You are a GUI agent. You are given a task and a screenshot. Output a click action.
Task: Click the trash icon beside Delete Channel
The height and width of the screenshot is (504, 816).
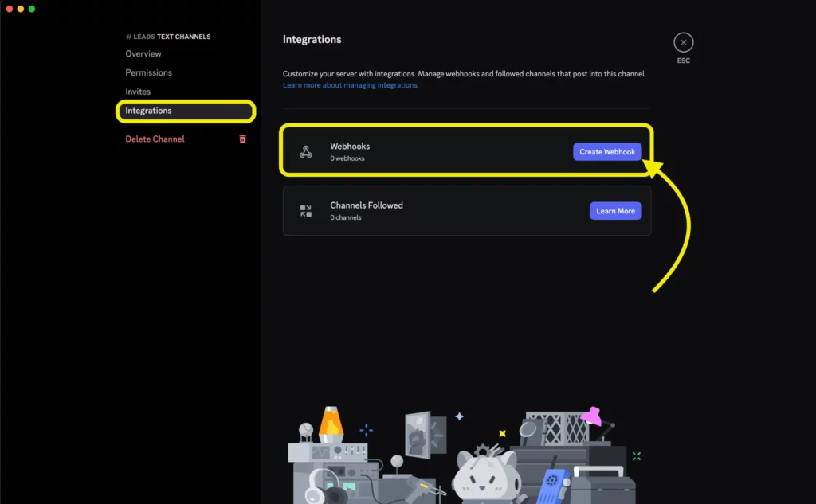click(243, 139)
